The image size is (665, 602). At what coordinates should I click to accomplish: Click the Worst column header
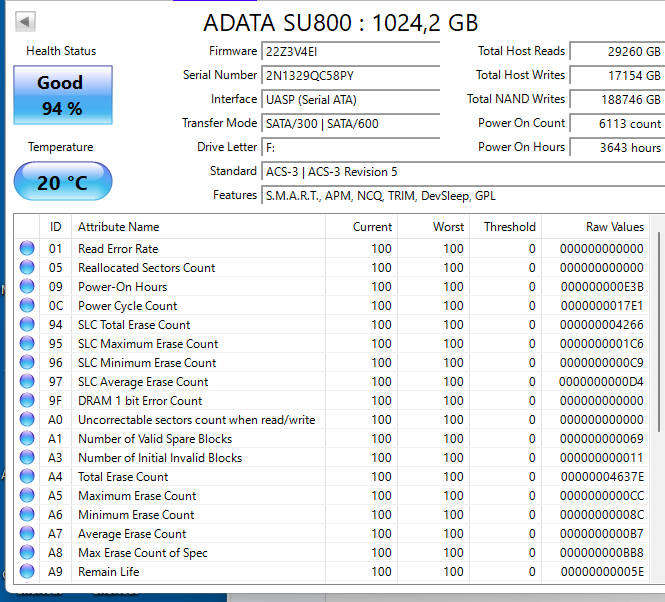(433, 227)
